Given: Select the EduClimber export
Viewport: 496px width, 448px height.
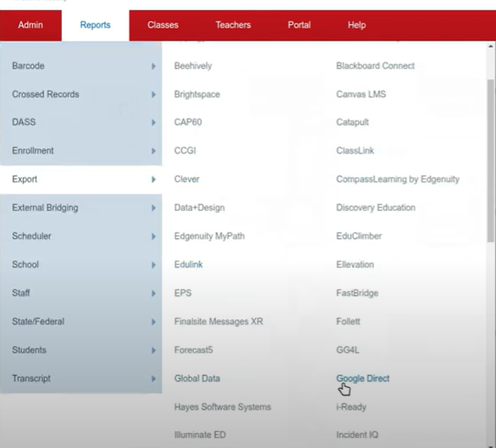Looking at the screenshot, I should point(359,236).
